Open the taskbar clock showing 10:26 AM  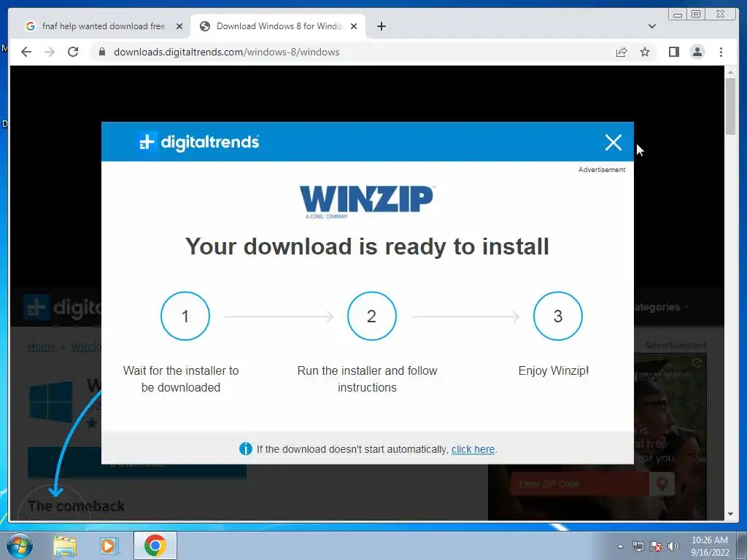pos(710,546)
